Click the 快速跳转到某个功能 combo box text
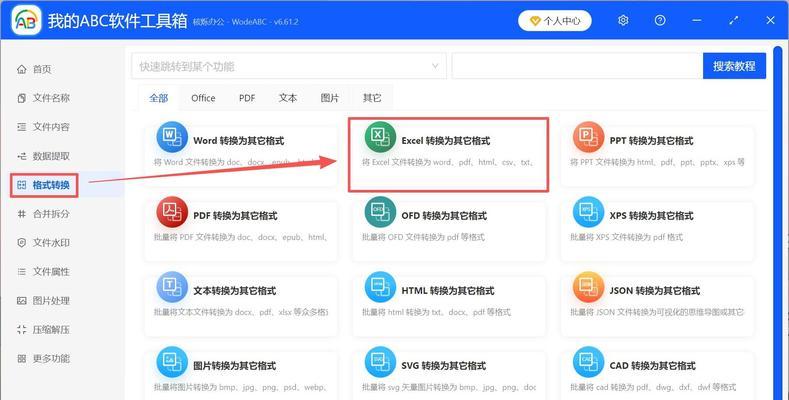 [187, 66]
